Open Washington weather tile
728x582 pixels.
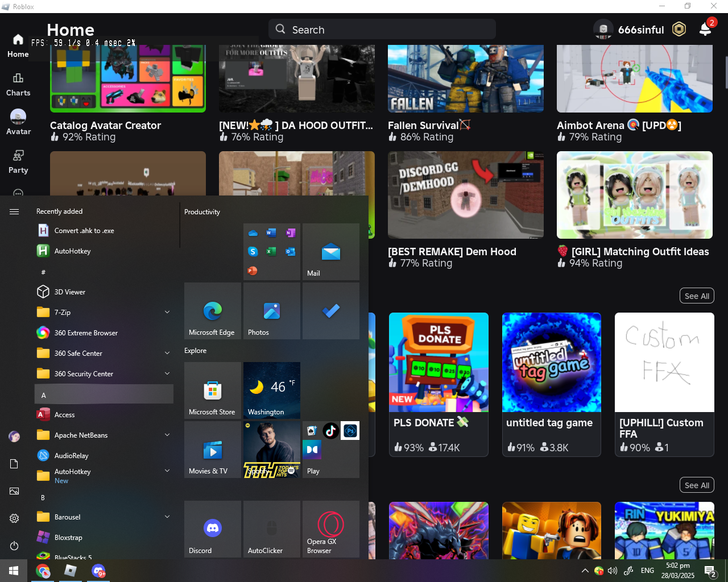(x=272, y=390)
